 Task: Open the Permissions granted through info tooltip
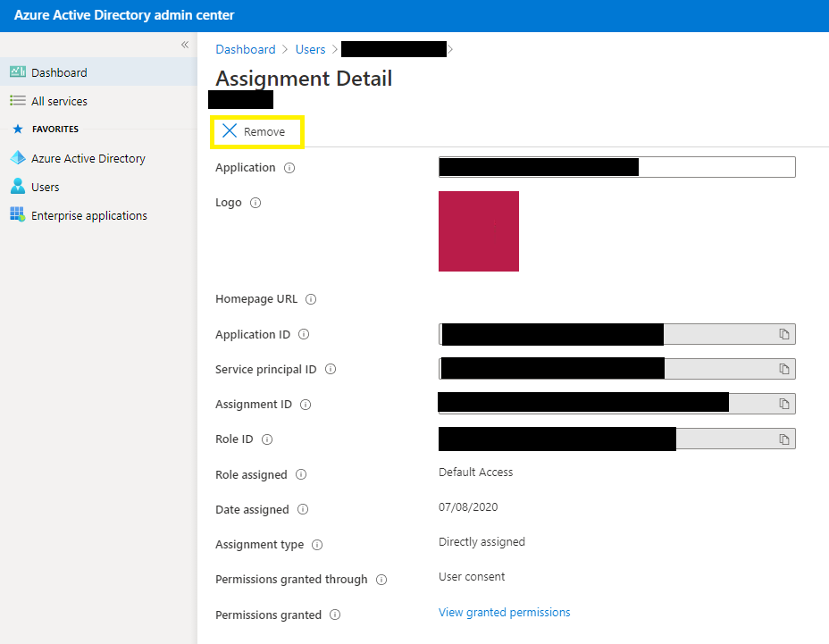(383, 579)
